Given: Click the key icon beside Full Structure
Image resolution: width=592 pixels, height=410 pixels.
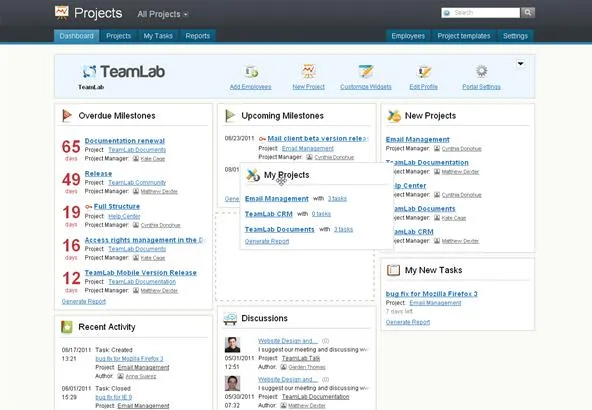Looking at the screenshot, I should click(88, 207).
